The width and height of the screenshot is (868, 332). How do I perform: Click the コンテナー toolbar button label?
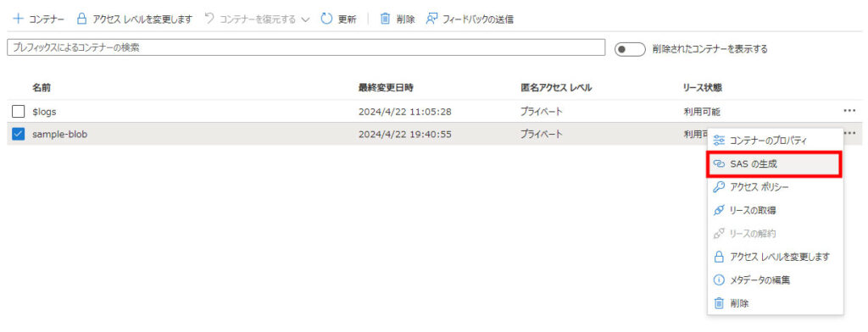tap(47, 19)
